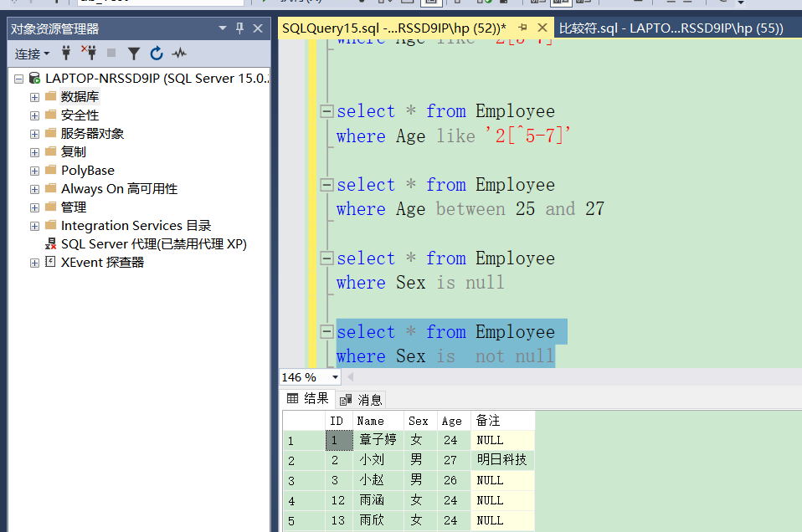This screenshot has width=802, height=532.
Task: Select the row header for result row 3
Action: (x=305, y=480)
